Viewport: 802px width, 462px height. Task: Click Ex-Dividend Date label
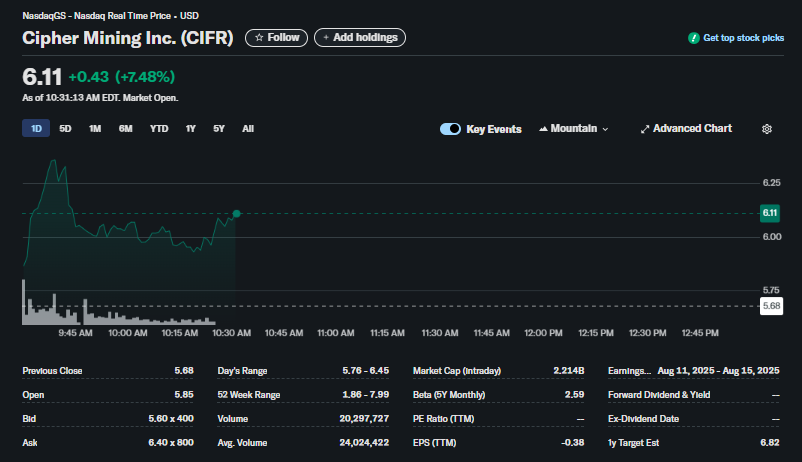[643, 419]
